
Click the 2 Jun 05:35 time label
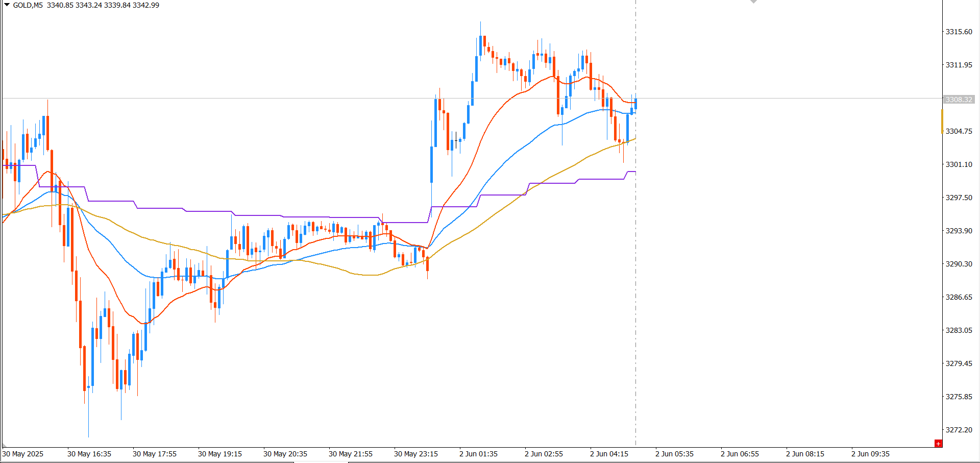pos(674,454)
